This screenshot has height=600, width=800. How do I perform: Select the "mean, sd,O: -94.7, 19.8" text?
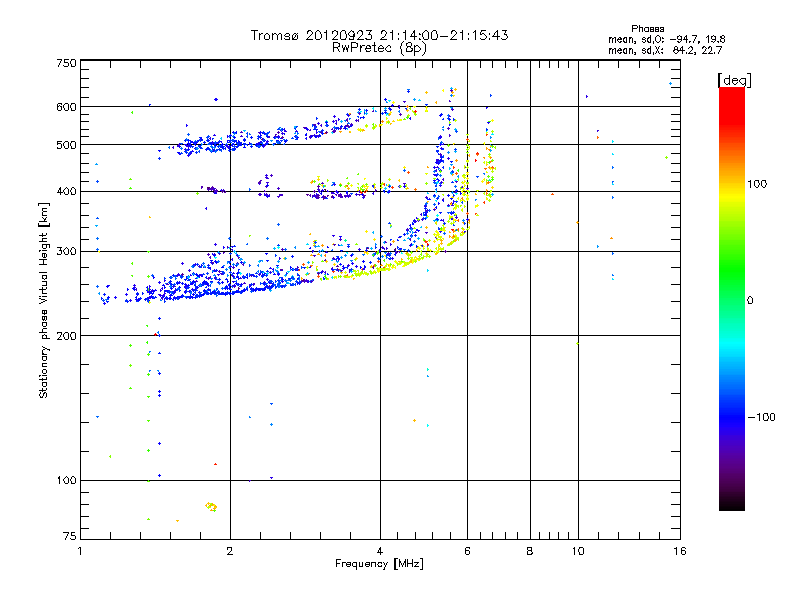click(666, 40)
